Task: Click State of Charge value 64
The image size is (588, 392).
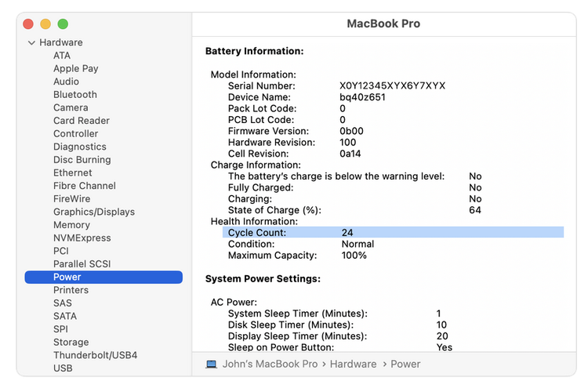Action: 475,210
